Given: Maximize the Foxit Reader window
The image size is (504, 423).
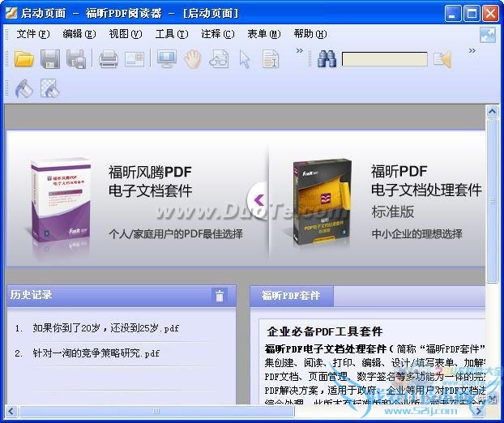Looking at the screenshot, I should pyautogui.click(x=472, y=14).
